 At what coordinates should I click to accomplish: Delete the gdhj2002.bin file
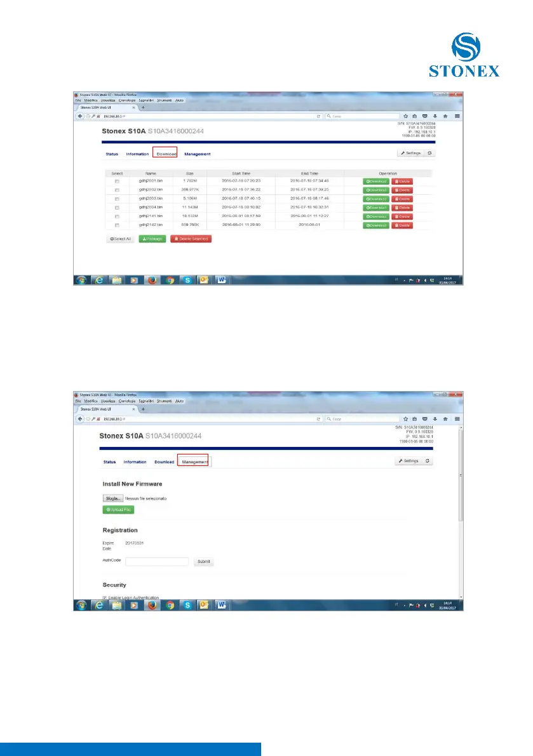pos(401,190)
